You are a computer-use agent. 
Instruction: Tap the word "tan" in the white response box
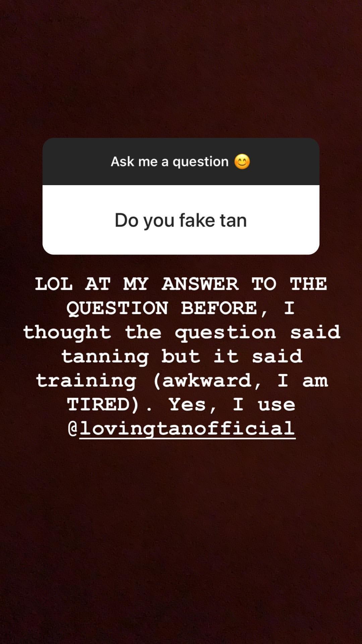tap(233, 221)
